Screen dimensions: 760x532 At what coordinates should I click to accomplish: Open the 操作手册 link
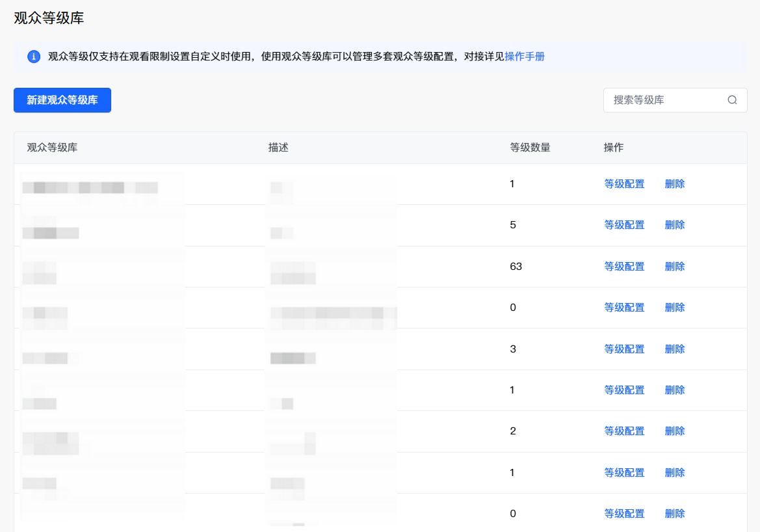525,57
